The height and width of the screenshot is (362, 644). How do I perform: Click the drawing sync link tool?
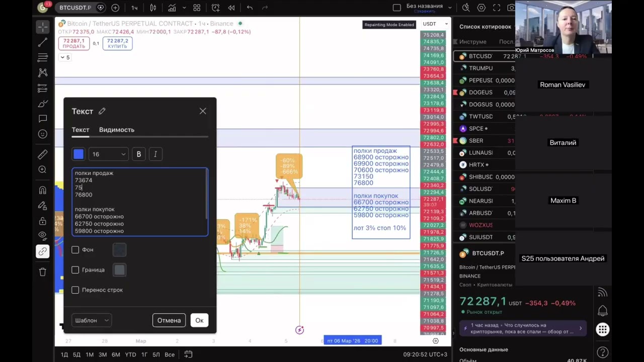click(x=43, y=251)
